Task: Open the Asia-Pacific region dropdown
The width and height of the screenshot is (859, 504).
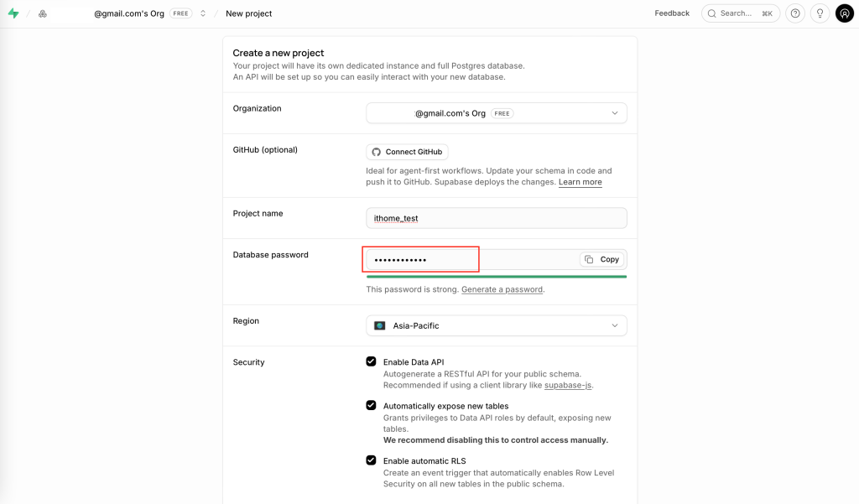Action: pos(497,325)
